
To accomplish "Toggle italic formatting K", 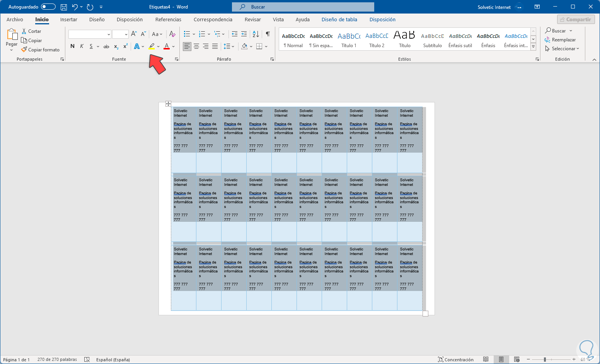I will coord(82,46).
